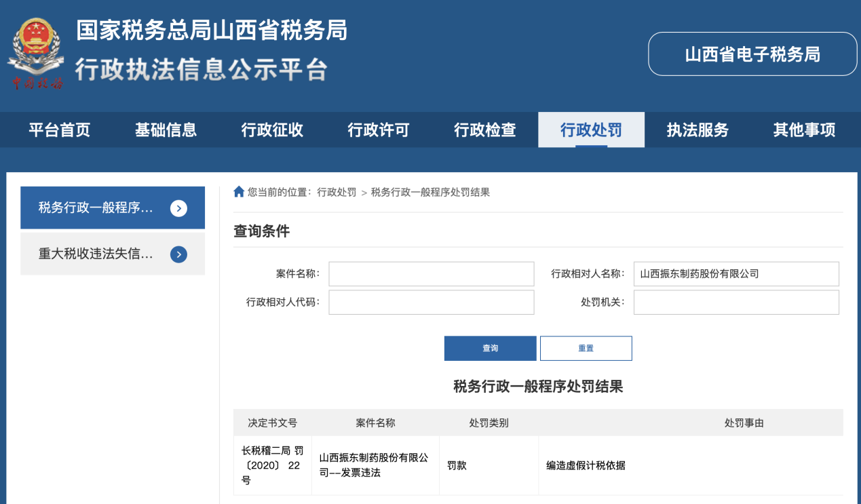Click 税务行政一般程序处罚结果 results heading

(x=538, y=387)
